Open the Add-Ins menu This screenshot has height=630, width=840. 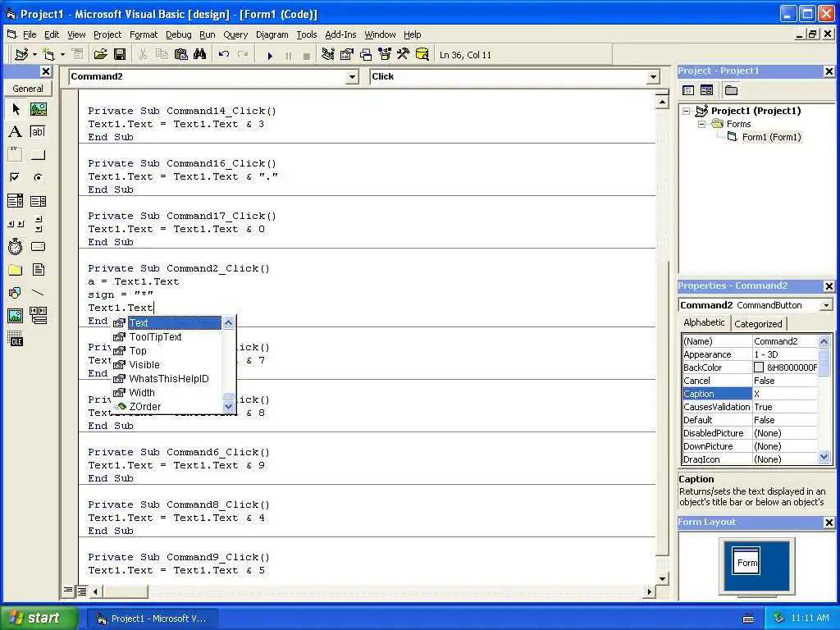point(340,34)
